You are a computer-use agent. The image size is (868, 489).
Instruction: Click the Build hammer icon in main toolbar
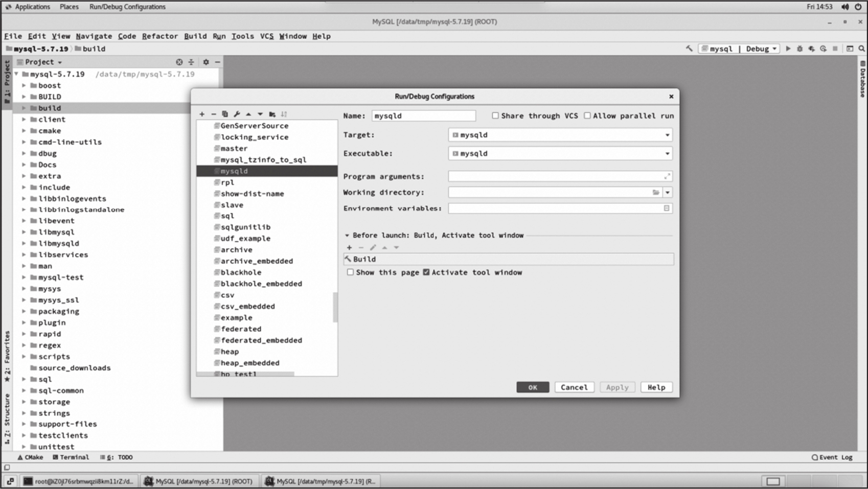pyautogui.click(x=689, y=49)
